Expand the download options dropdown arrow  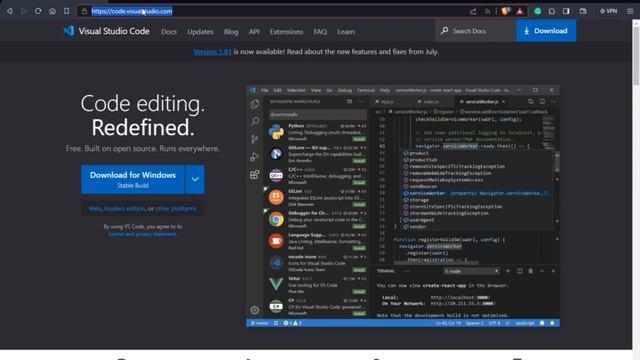[195, 180]
